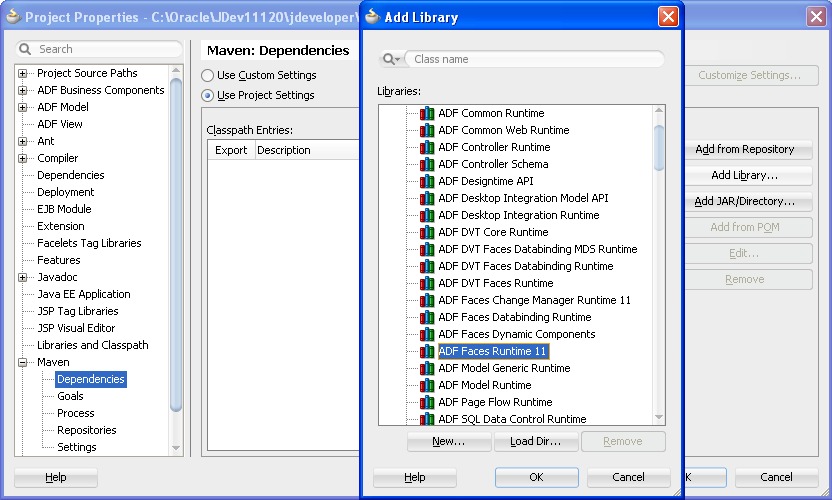Click the ADF DVT Faces Runtime icon

(x=427, y=283)
